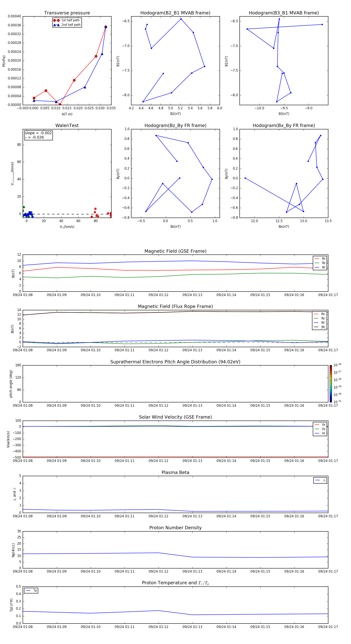The height and width of the screenshot is (644, 351).
Task: Click the 'Hodogram(B3_B1 MVAB frame)' title
Action: (x=284, y=13)
